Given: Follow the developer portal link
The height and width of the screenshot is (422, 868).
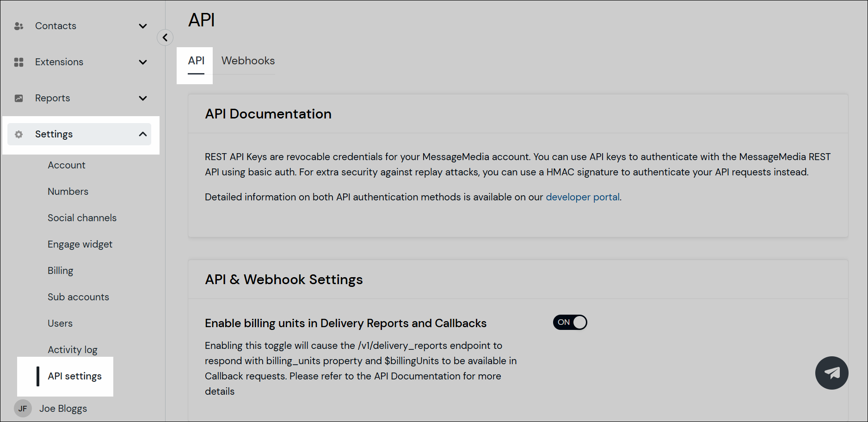Looking at the screenshot, I should tap(583, 197).
